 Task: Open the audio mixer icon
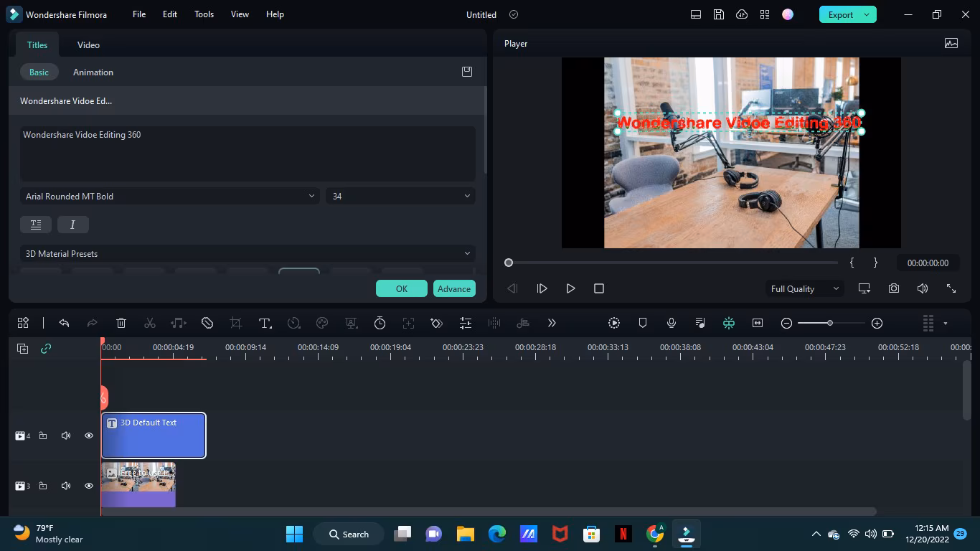pyautogui.click(x=700, y=323)
